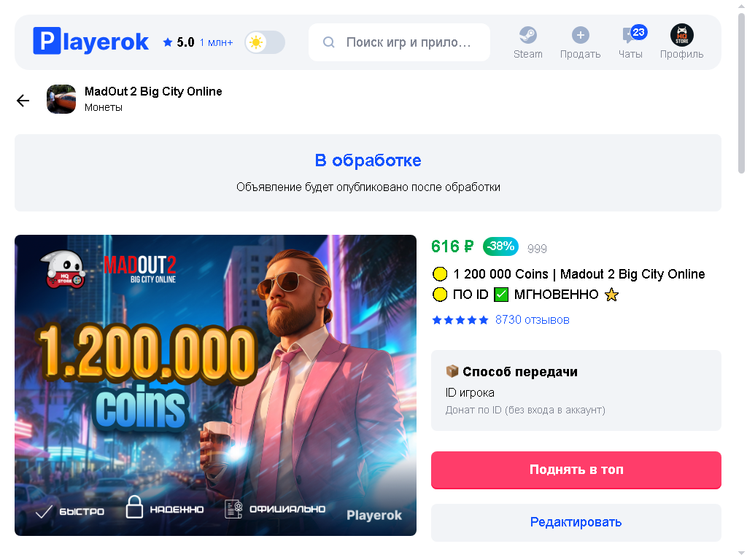Image resolution: width=747 pixels, height=560 pixels.
Task: Open the 1.200.000 coins listing image
Action: (x=215, y=385)
